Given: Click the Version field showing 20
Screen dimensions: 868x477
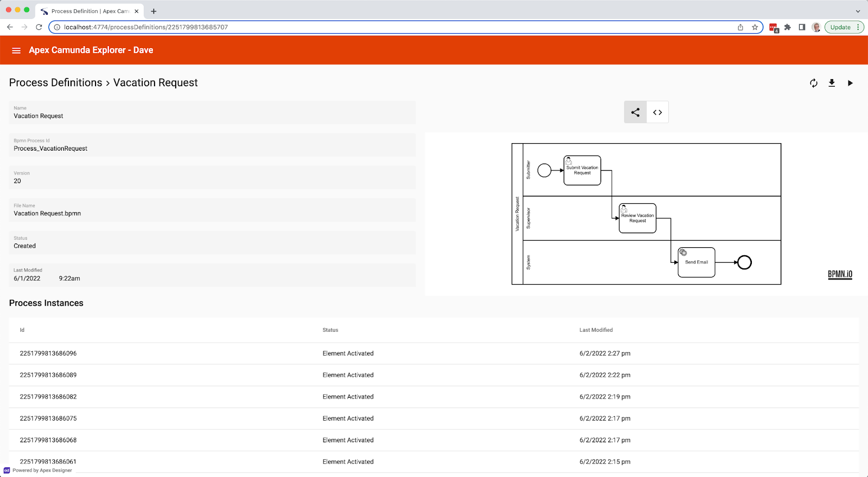Looking at the screenshot, I should pyautogui.click(x=212, y=178).
